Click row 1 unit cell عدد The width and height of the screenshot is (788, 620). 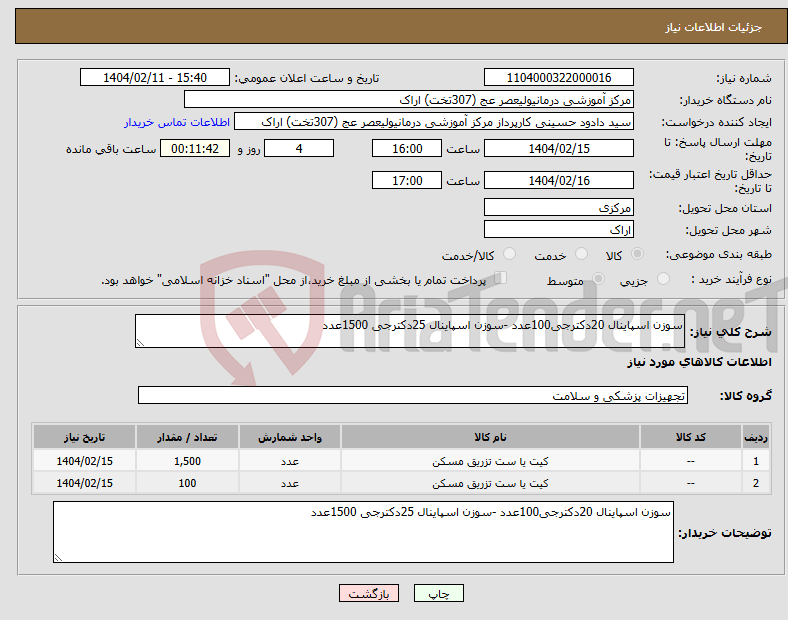pos(290,461)
